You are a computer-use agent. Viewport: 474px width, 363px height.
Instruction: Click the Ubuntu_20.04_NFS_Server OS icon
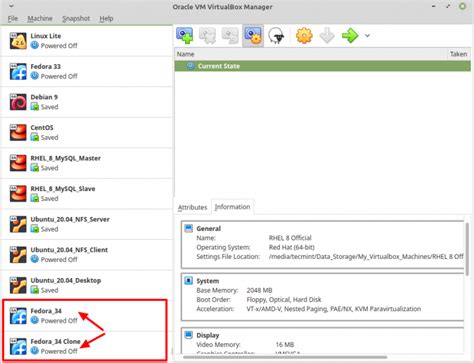pyautogui.click(x=18, y=224)
